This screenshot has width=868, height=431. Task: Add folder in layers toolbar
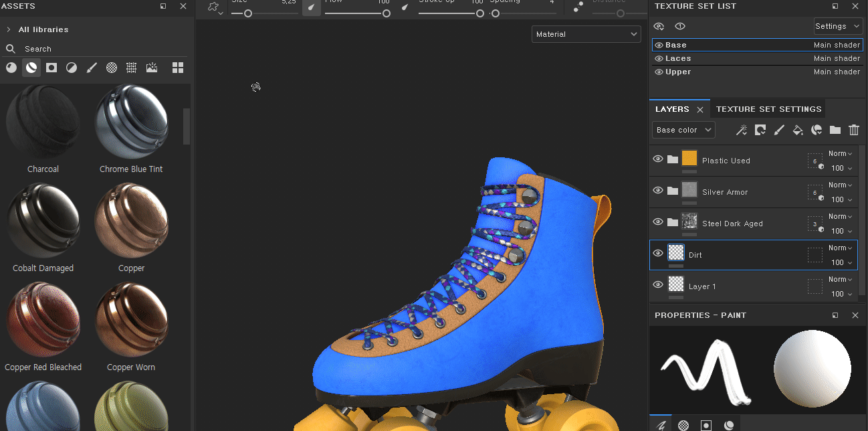pyautogui.click(x=835, y=130)
